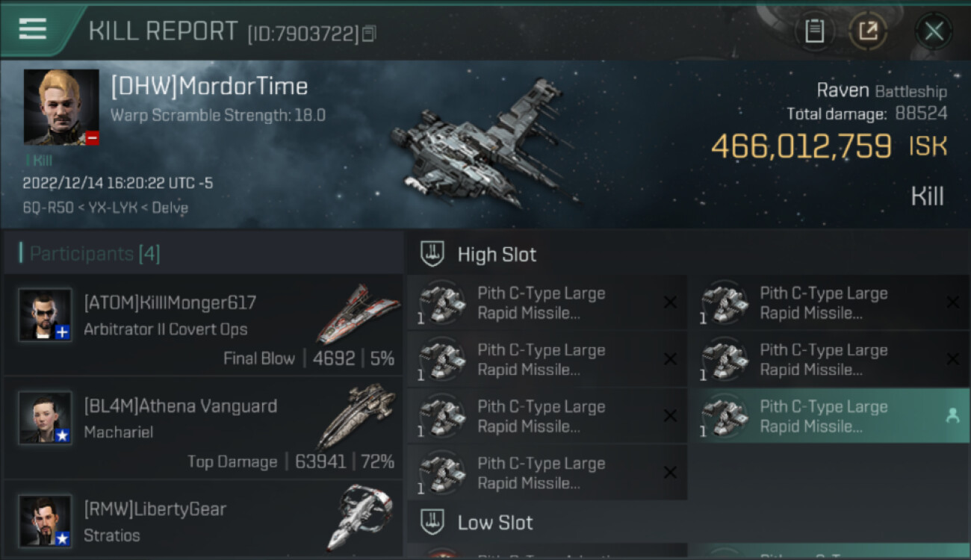This screenshot has height=560, width=971.
Task: Click the first Pith C-Type launcher in left column
Action: tap(547, 303)
